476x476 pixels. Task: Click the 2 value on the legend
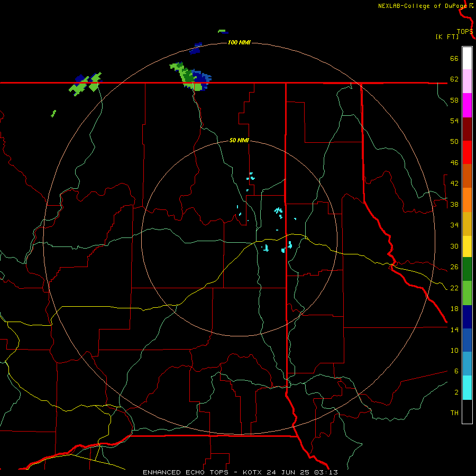coord(456,392)
